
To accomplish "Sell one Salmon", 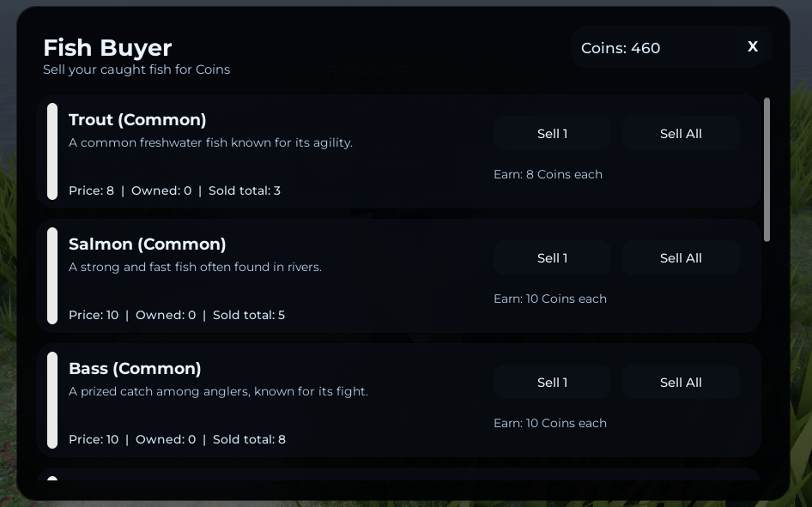I will [552, 258].
